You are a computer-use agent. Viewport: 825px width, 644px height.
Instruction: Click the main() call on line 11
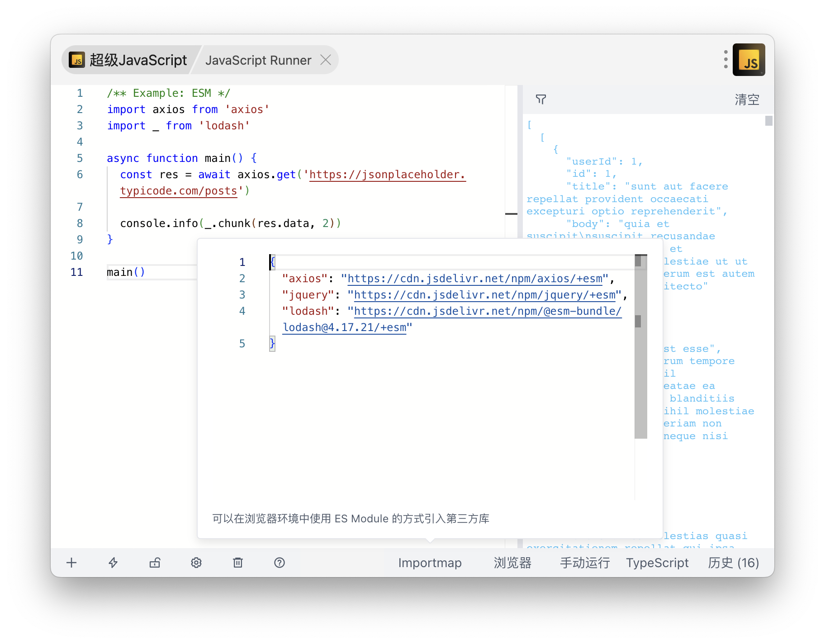tap(126, 272)
